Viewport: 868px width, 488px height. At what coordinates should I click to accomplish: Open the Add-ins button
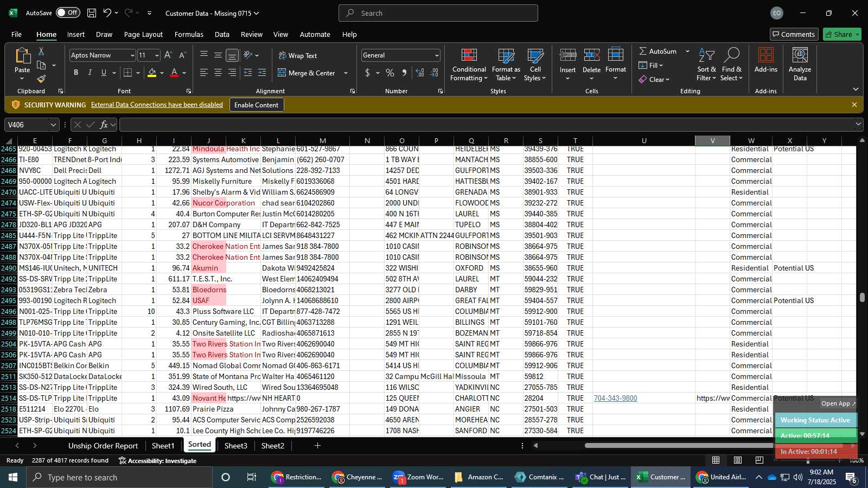pos(765,61)
